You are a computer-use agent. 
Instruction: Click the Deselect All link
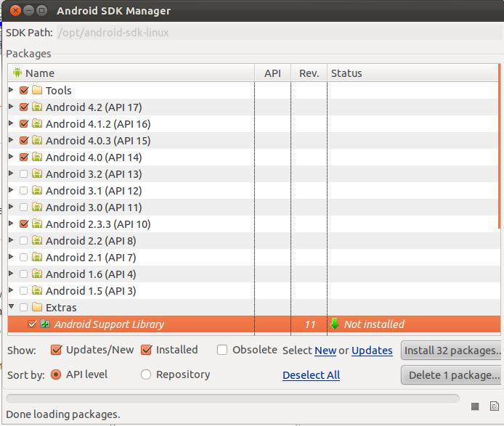click(x=311, y=375)
